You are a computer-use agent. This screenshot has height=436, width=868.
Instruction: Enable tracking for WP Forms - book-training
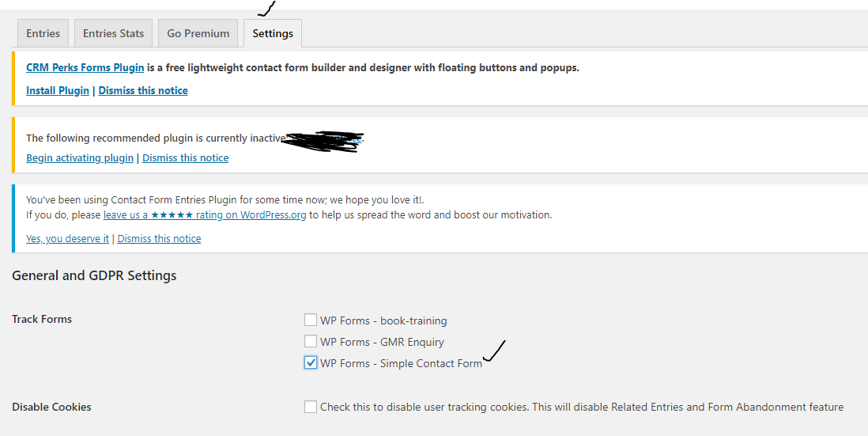pyautogui.click(x=311, y=320)
